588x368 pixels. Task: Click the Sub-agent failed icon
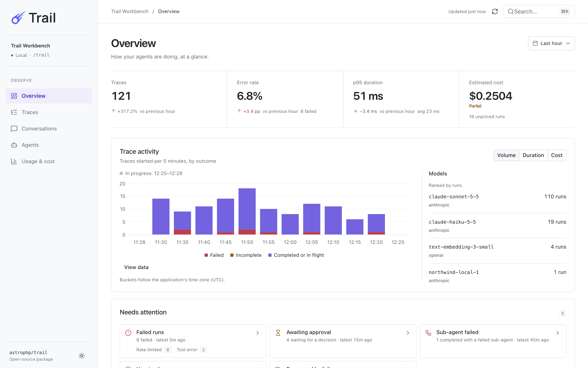pos(428,333)
